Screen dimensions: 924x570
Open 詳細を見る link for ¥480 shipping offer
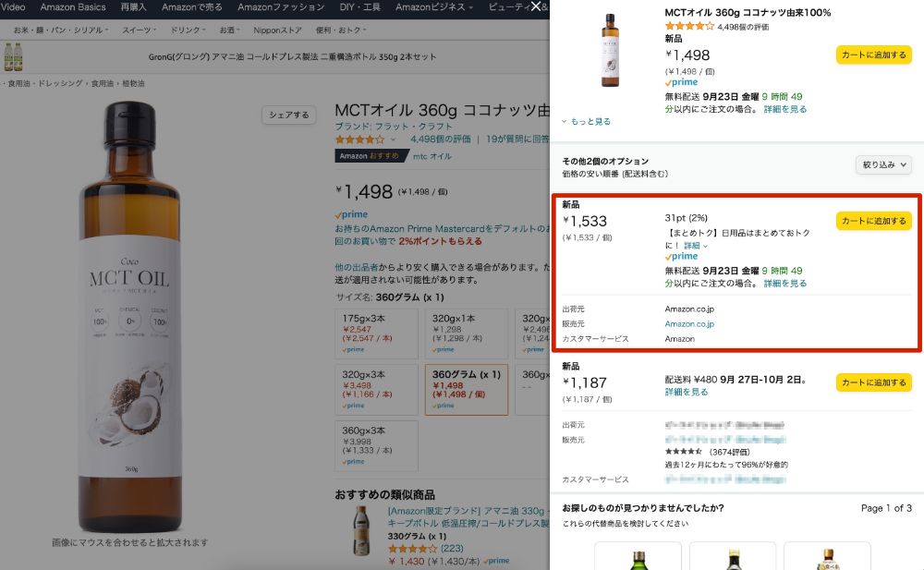687,392
